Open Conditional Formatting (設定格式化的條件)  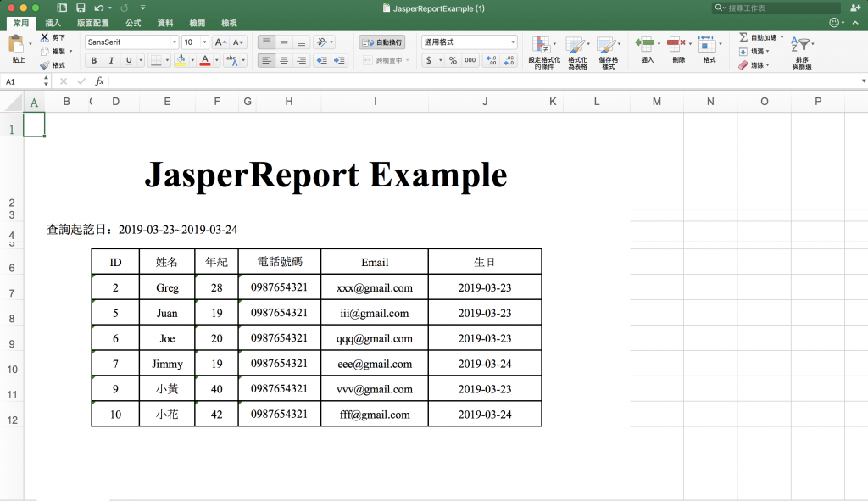pos(543,53)
